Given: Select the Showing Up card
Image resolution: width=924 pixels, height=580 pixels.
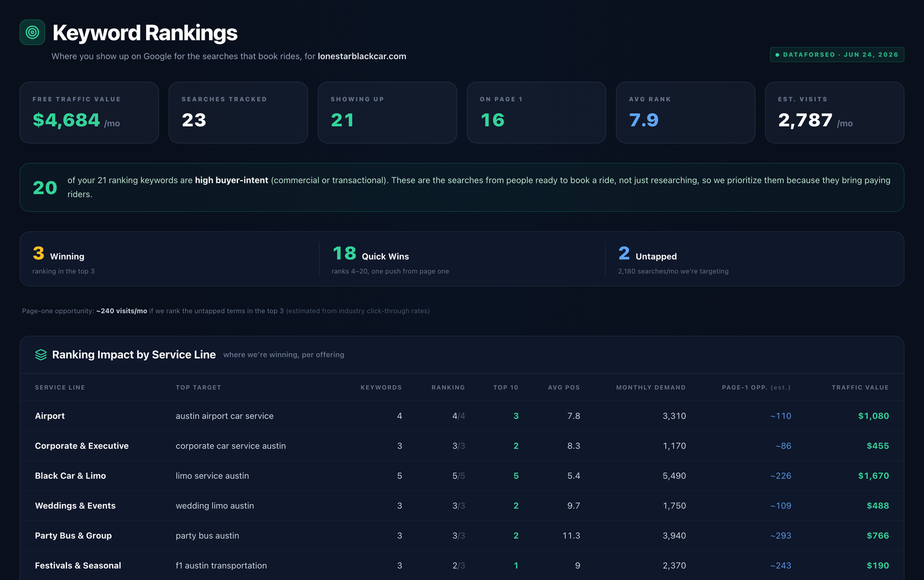Looking at the screenshot, I should point(387,113).
